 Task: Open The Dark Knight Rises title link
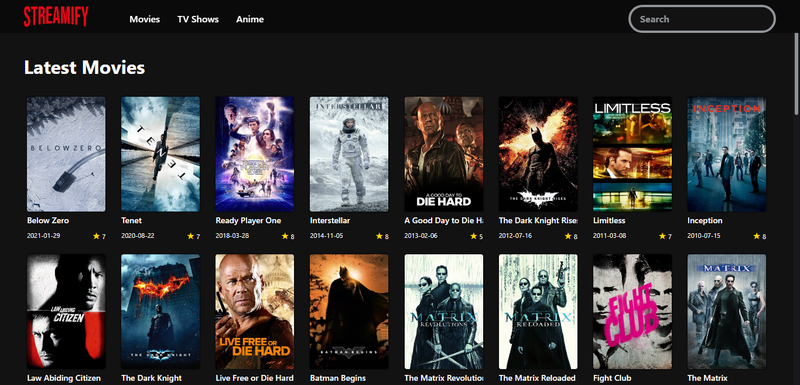[x=538, y=221]
